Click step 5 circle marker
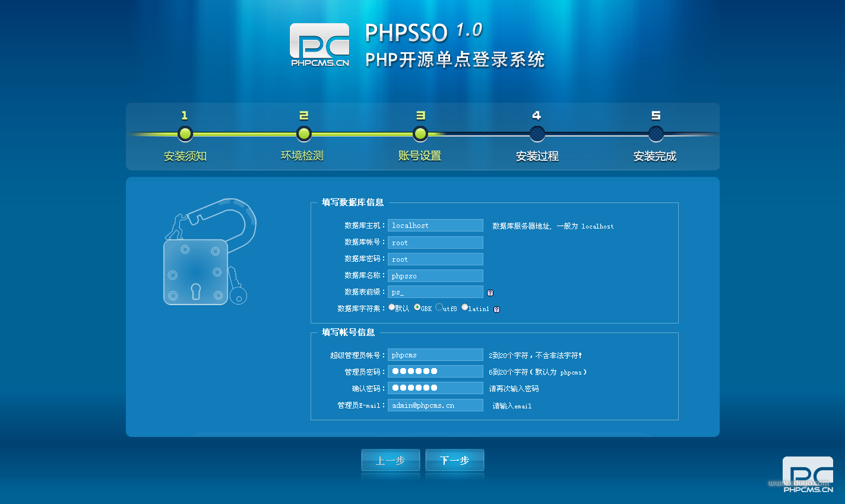 tap(656, 134)
